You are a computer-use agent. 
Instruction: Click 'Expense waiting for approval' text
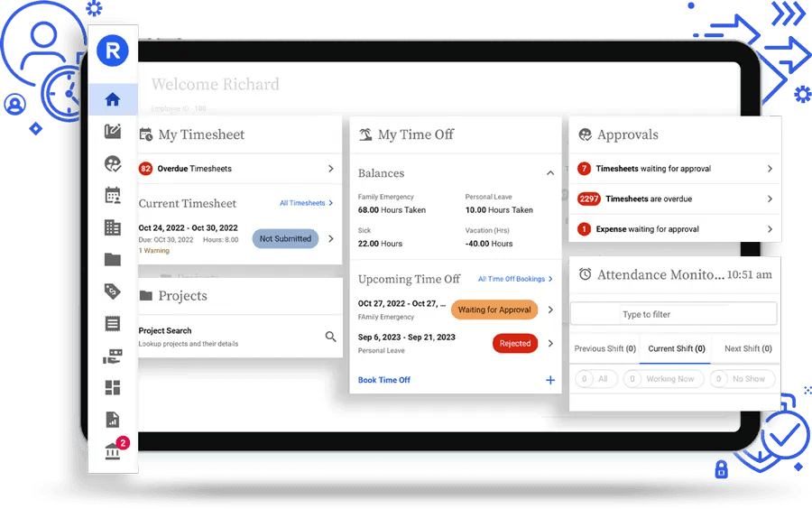coord(647,229)
